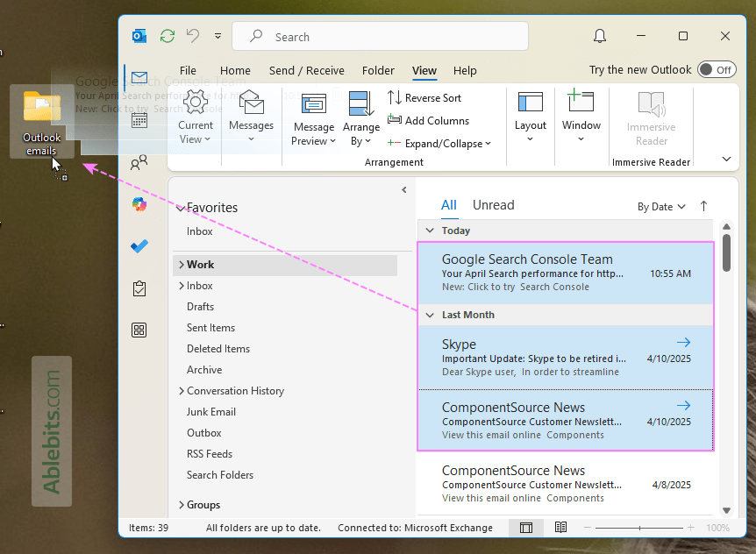Show Unread messages filter
The height and width of the screenshot is (554, 756).
[493, 205]
